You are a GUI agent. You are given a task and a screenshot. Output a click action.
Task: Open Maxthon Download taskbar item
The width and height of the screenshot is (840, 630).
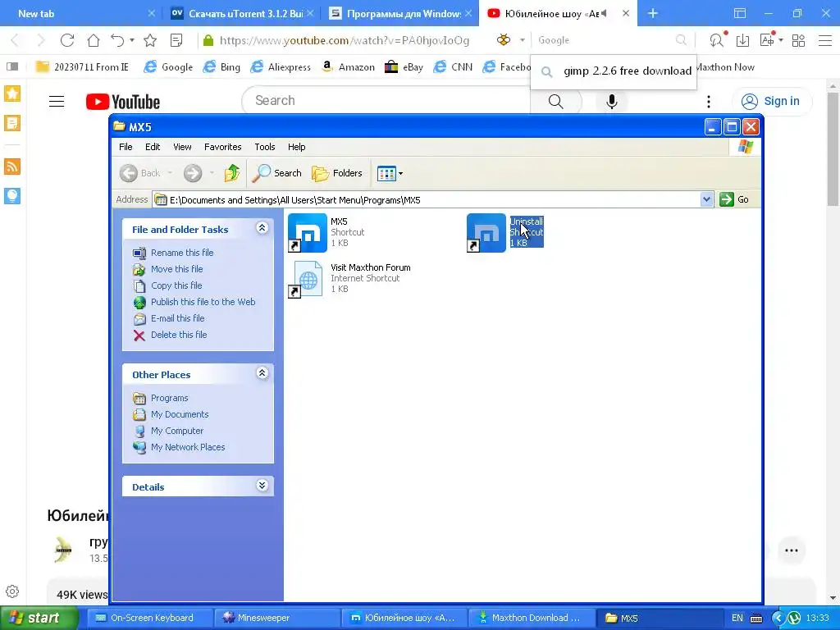[x=532, y=618]
